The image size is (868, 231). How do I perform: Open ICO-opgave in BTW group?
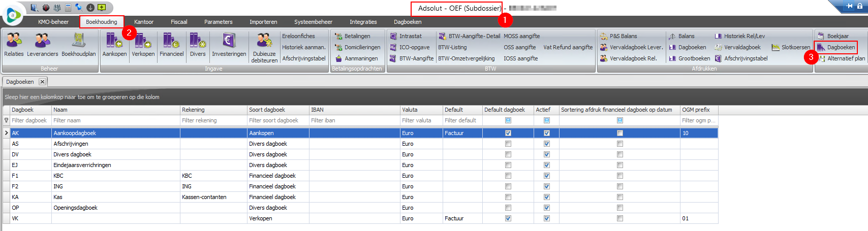[x=410, y=47]
